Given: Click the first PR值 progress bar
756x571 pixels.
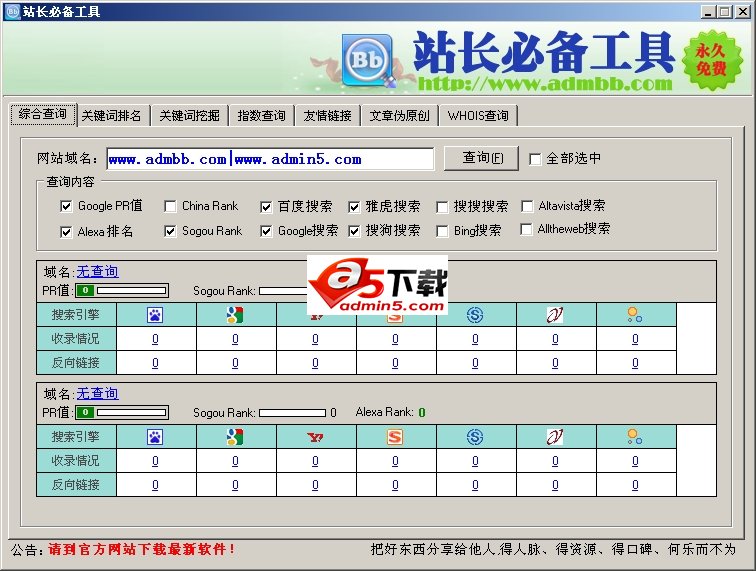Looking at the screenshot, I should (122, 290).
